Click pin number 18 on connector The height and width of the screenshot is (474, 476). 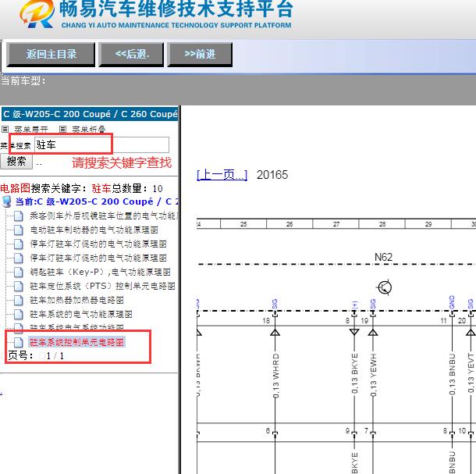point(266,321)
